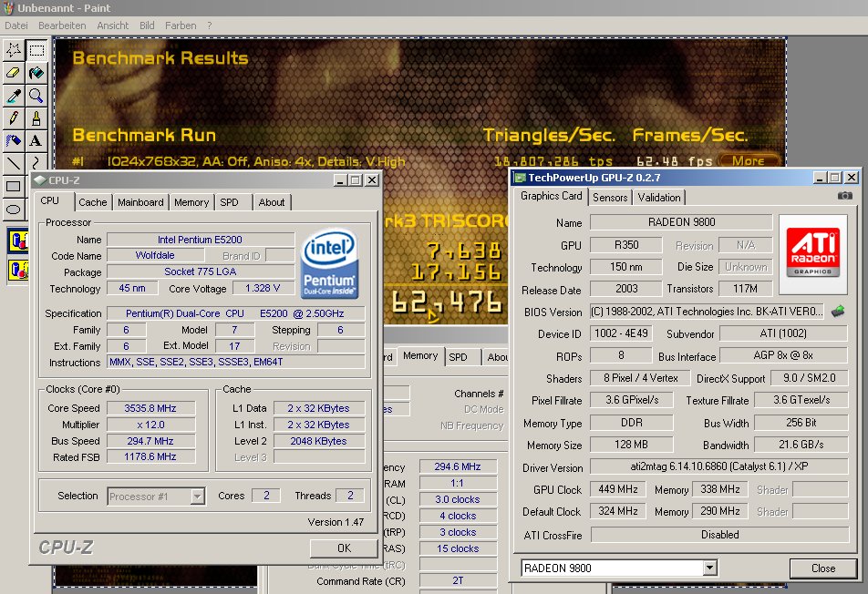Open the Bild menu

[147, 26]
